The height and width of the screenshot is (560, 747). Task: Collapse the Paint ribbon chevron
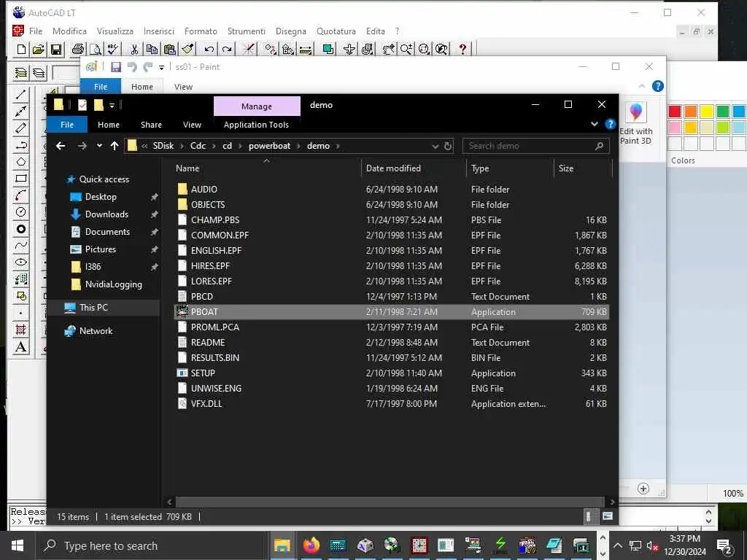642,86
